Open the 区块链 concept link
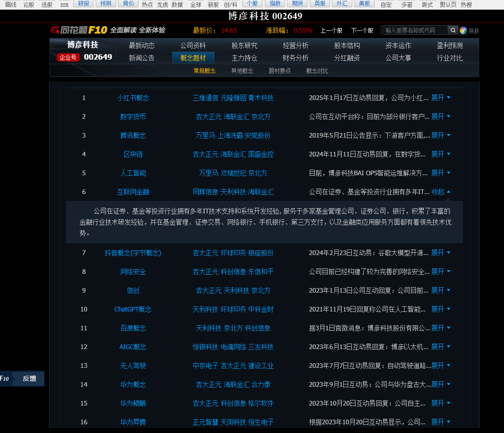 [x=133, y=154]
